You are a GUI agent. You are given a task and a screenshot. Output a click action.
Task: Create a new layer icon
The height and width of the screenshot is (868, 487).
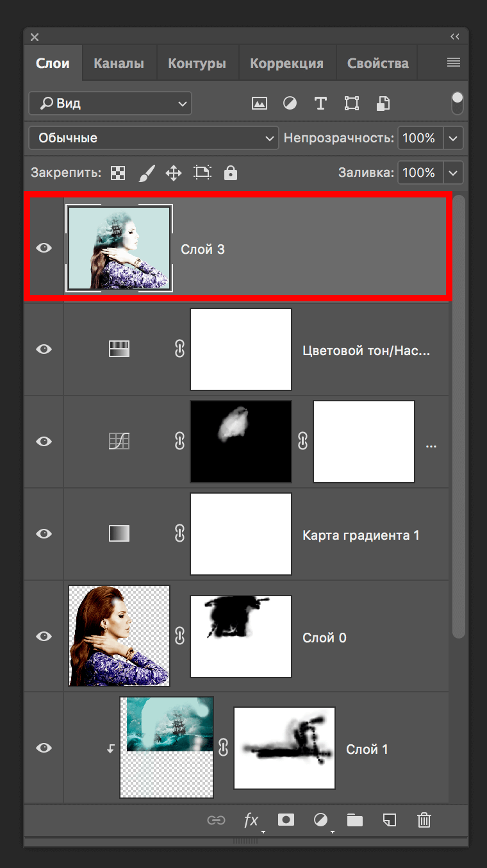pos(389,819)
